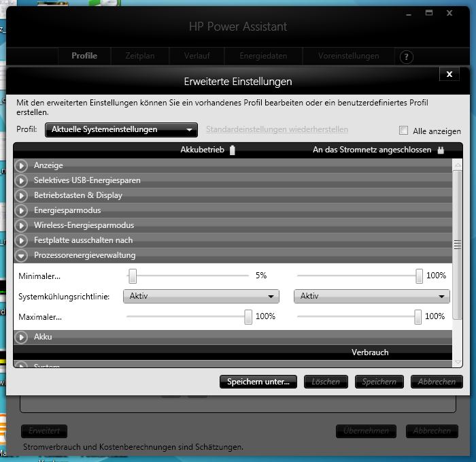Image resolution: width=476 pixels, height=462 pixels.
Task: Click the Maximaler... label
Action: pyautogui.click(x=40, y=317)
